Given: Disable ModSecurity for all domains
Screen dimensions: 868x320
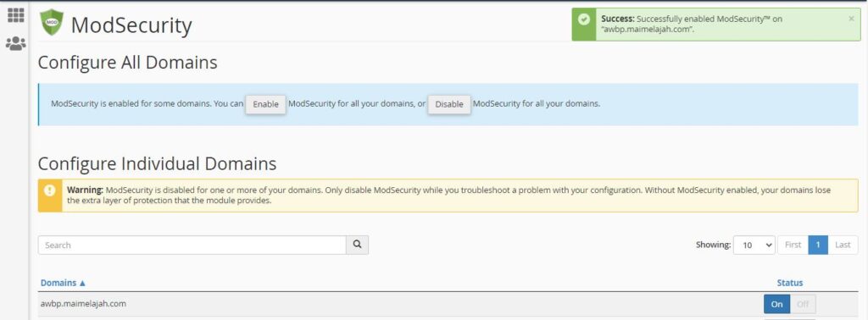Looking at the screenshot, I should [x=449, y=104].
